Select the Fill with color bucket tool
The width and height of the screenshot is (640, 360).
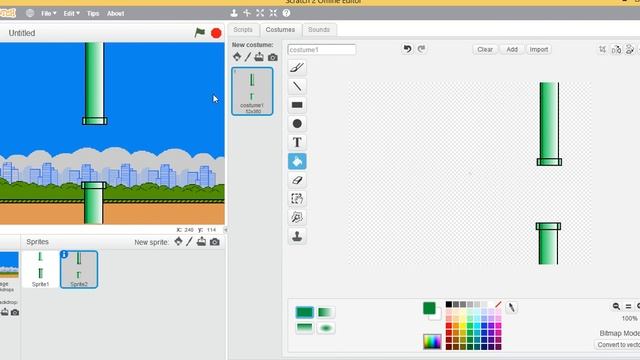[297, 161]
